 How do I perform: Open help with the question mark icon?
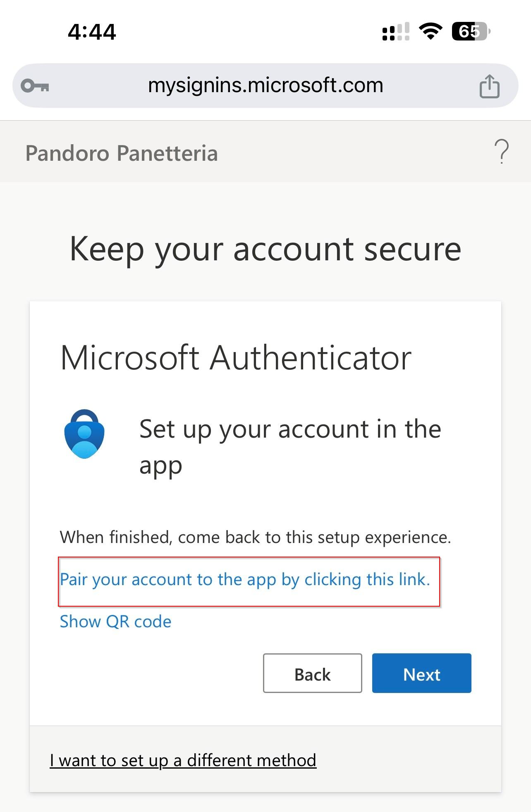pos(501,152)
